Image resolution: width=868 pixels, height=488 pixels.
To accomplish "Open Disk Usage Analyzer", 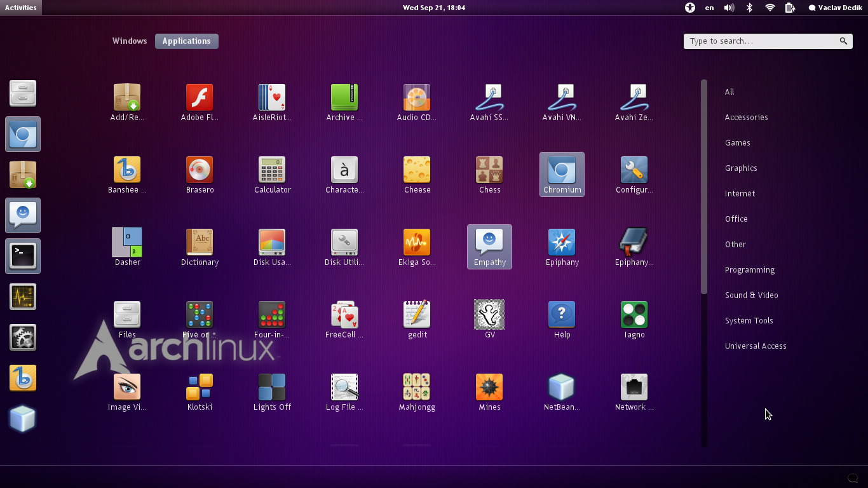I will pos(272,247).
